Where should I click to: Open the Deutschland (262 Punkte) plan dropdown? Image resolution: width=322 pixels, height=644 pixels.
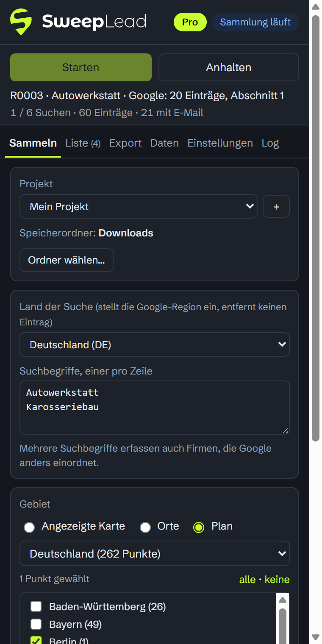click(x=155, y=553)
